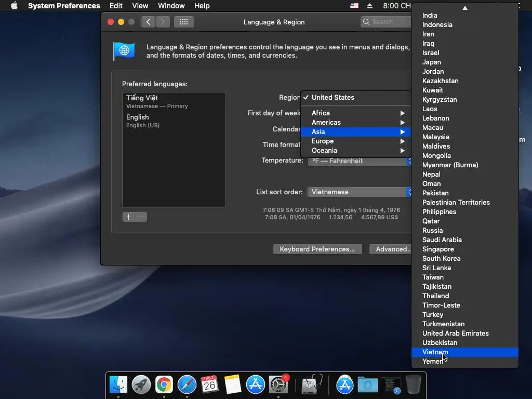Screen dimensions: 532x399
Task: Expand the Oceania region submenu
Action: click(356, 150)
